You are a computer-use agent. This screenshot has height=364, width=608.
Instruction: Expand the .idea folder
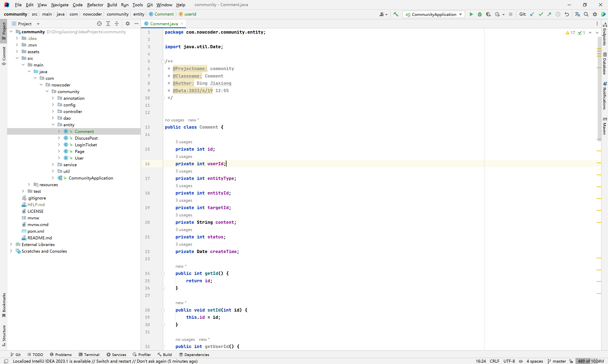[17, 38]
